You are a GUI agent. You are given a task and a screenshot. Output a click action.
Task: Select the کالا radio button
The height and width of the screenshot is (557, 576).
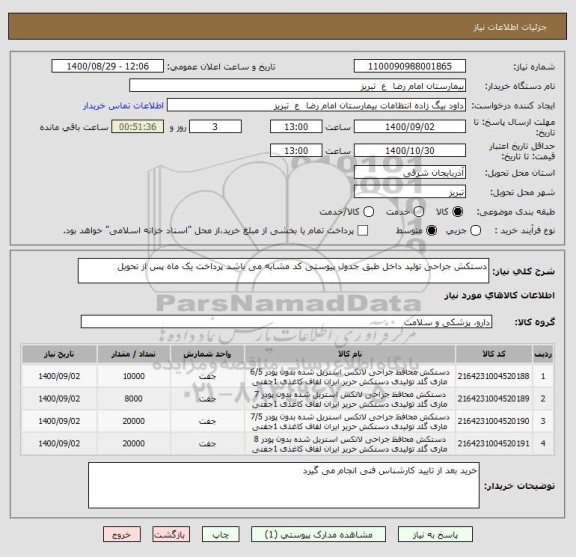[458, 212]
